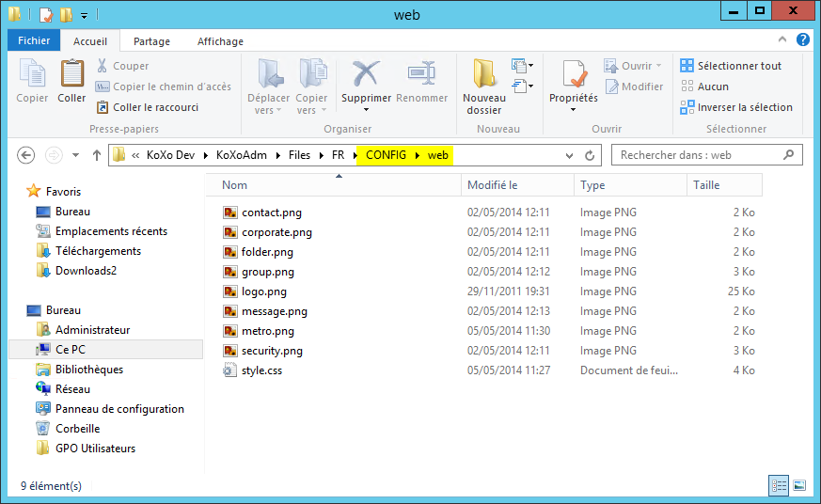Screen dimensions: 821x504
Task: Open the Nouvel élément dropdown icon
Action: click(x=523, y=66)
